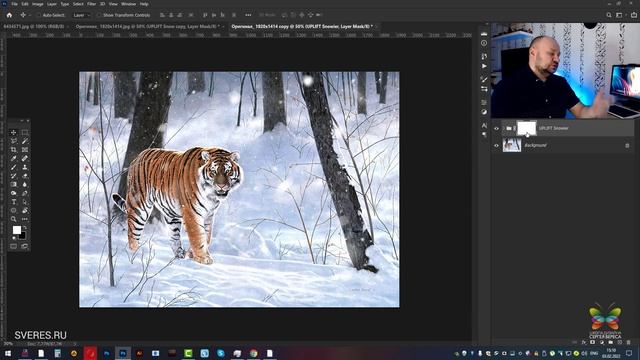Hide the Background layer
This screenshot has height=360, width=640.
coord(496,145)
